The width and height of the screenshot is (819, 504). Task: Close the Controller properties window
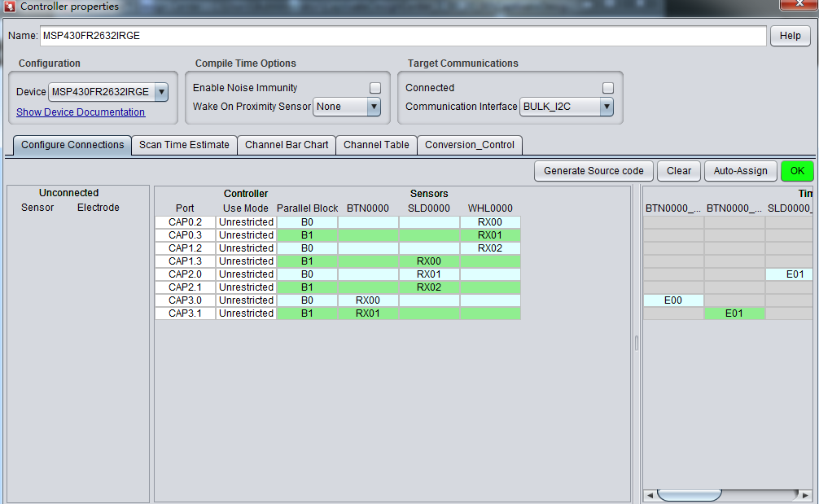[x=799, y=4]
